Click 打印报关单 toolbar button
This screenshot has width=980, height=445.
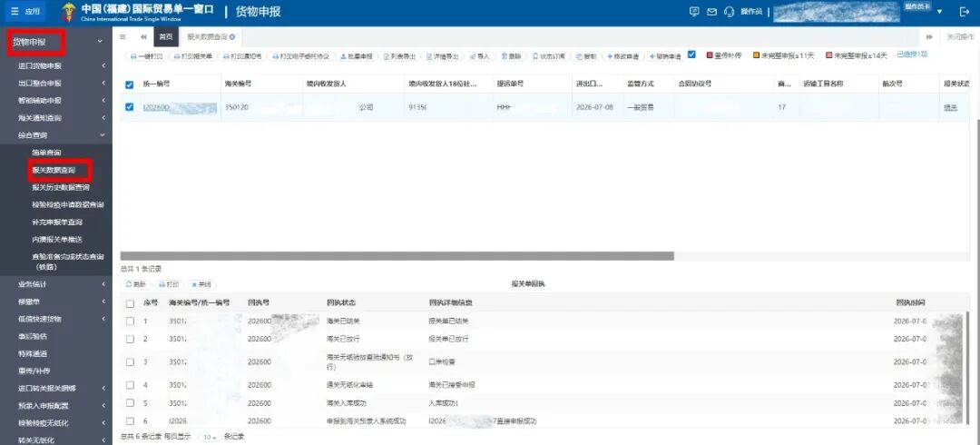tap(194, 56)
